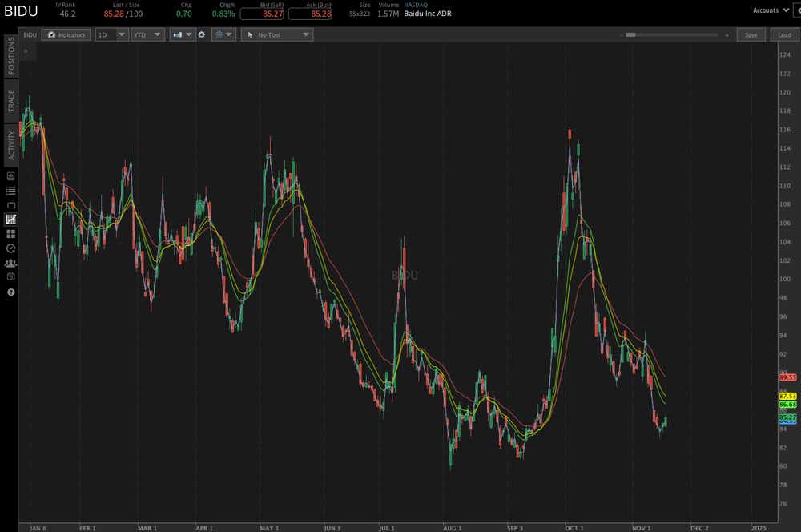Open the candlestick chart type selector
Image resolution: width=801 pixels, height=532 pixels.
pos(181,35)
